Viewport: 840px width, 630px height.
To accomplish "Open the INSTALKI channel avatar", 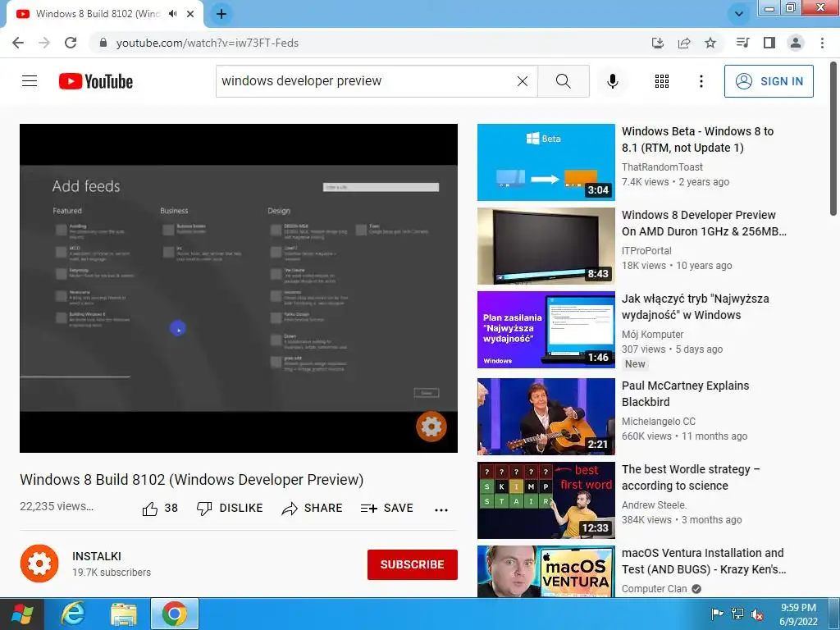I will 39,564.
